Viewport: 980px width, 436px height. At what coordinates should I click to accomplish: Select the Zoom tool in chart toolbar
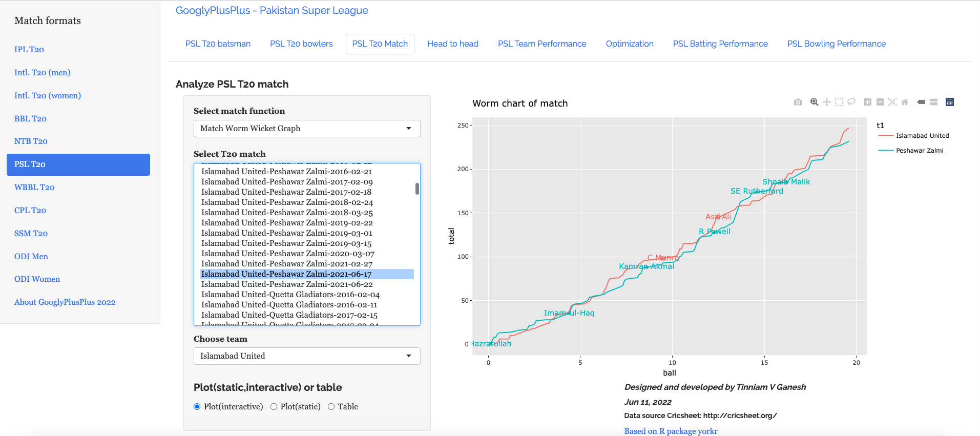click(x=814, y=102)
